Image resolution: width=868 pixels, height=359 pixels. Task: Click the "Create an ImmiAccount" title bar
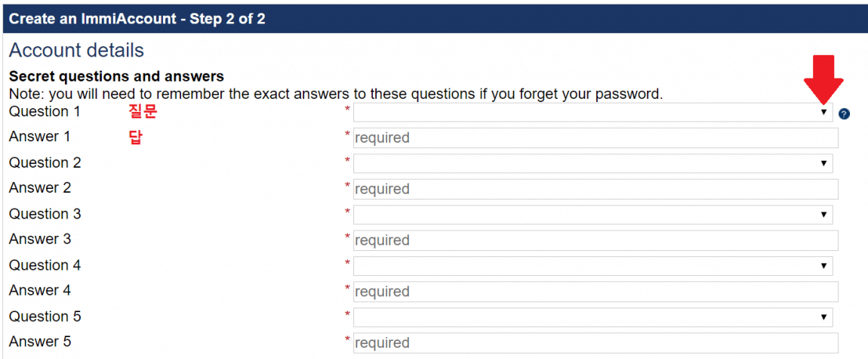(x=137, y=18)
